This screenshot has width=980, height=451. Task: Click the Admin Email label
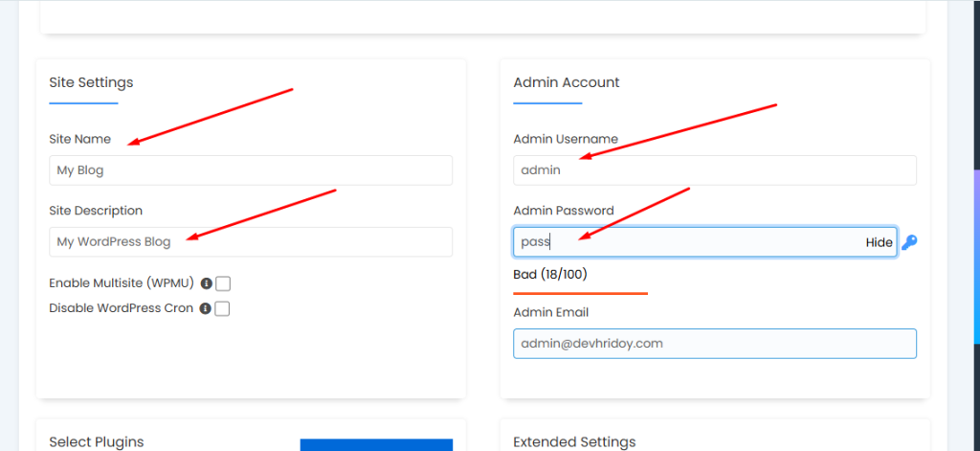coord(551,312)
